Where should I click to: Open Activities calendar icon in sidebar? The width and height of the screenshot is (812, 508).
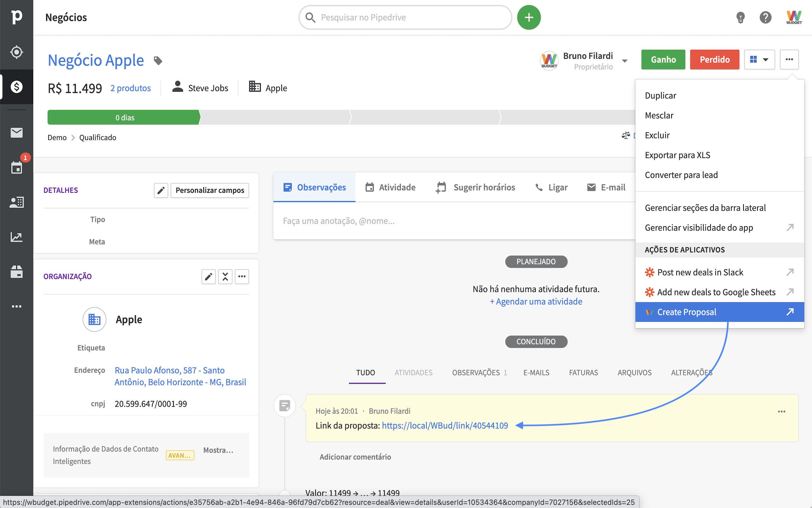tap(16, 167)
